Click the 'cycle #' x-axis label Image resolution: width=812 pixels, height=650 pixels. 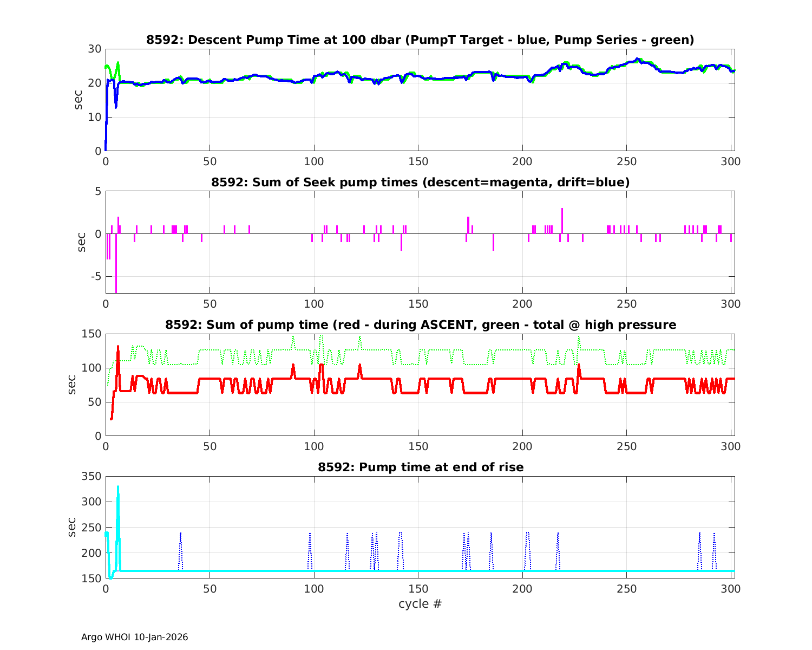[x=420, y=603]
